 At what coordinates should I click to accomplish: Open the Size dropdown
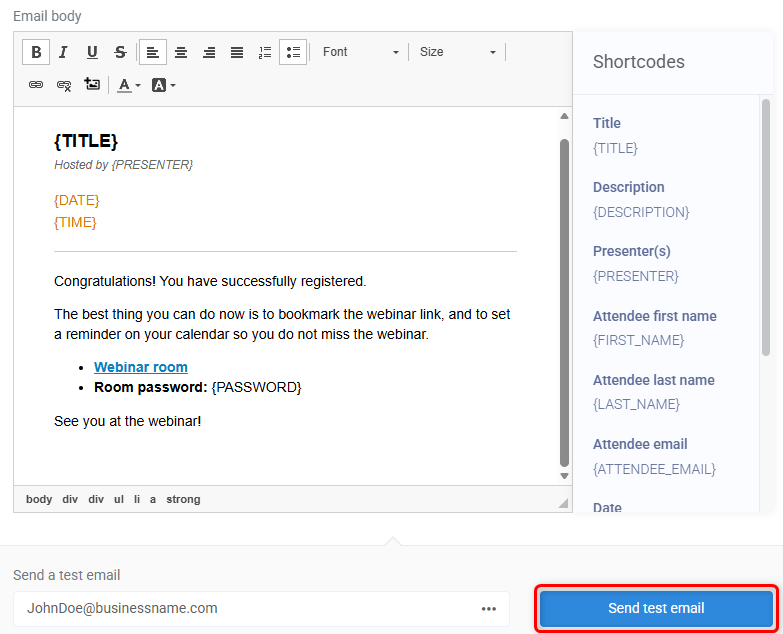(457, 52)
